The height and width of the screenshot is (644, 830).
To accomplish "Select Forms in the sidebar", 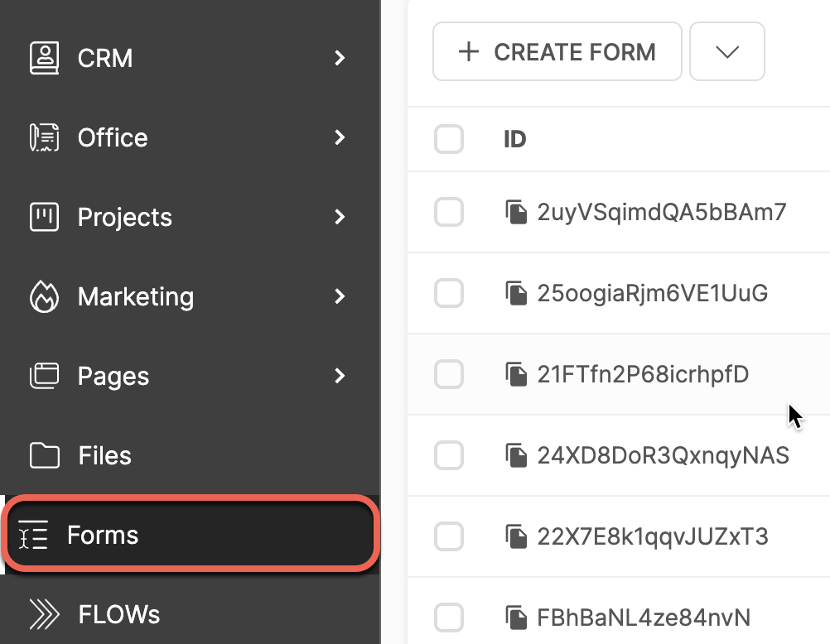I will [x=190, y=535].
